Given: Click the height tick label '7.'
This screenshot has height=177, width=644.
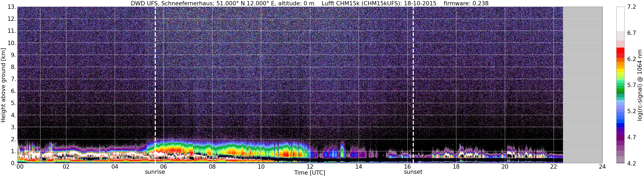Looking at the screenshot, I should click(x=13, y=79).
